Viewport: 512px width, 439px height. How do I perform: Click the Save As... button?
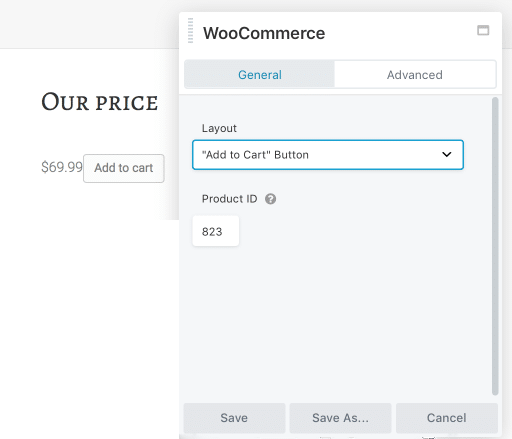(x=340, y=418)
